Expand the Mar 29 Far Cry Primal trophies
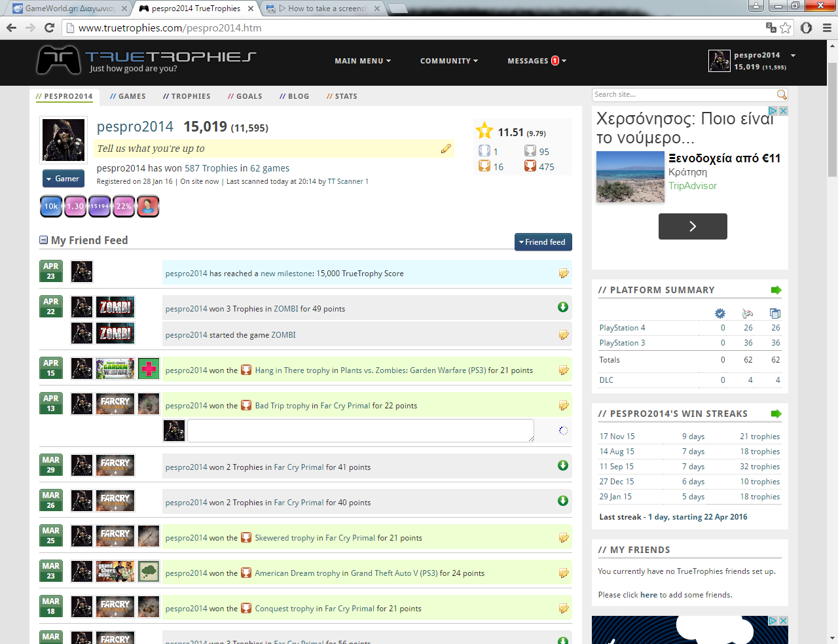838x644 pixels. (563, 465)
